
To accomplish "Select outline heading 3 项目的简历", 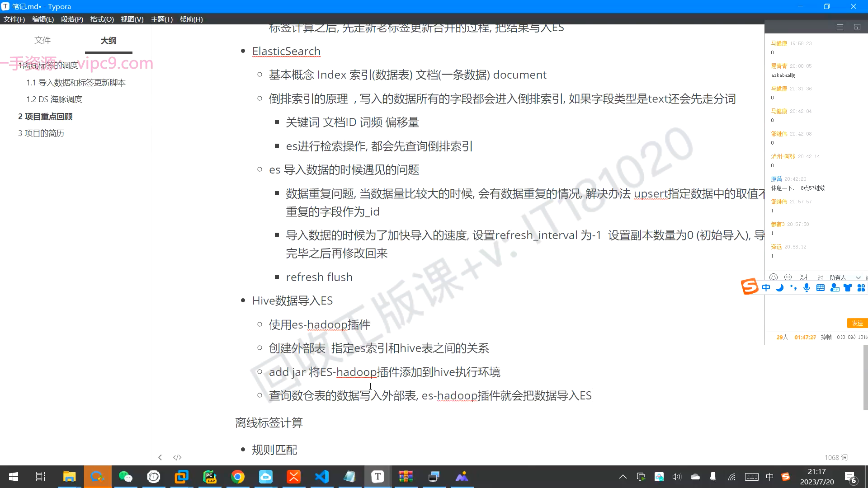I will 41,133.
